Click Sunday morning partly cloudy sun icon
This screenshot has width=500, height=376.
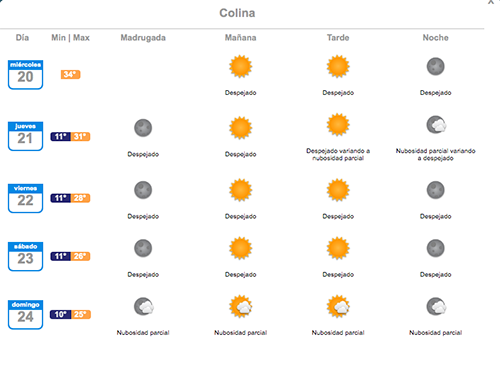point(241,306)
